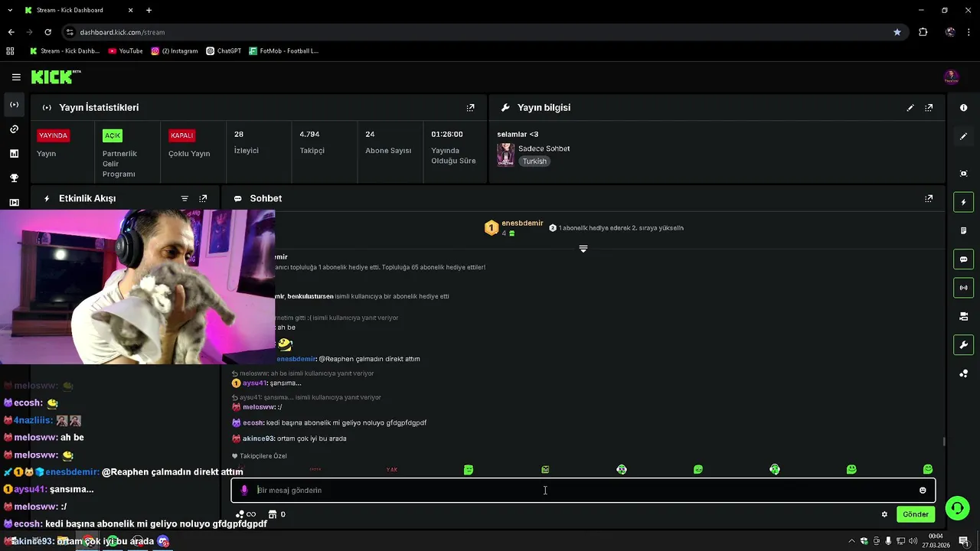Click the Turkish language tag
This screenshot has height=551, width=980.
[535, 161]
